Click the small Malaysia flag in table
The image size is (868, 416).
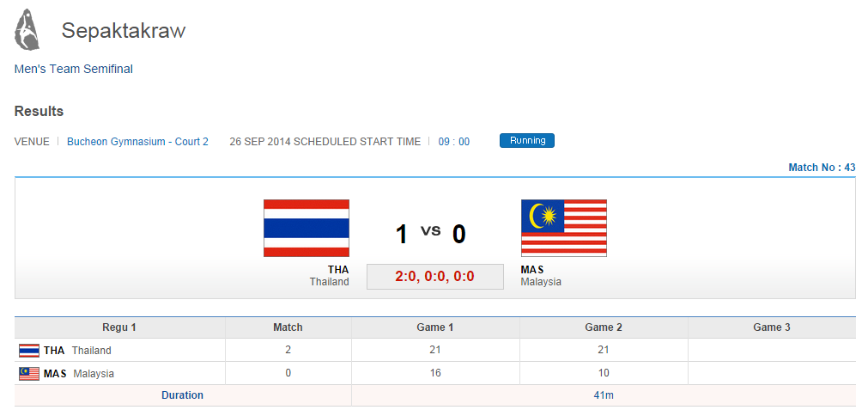tap(29, 374)
